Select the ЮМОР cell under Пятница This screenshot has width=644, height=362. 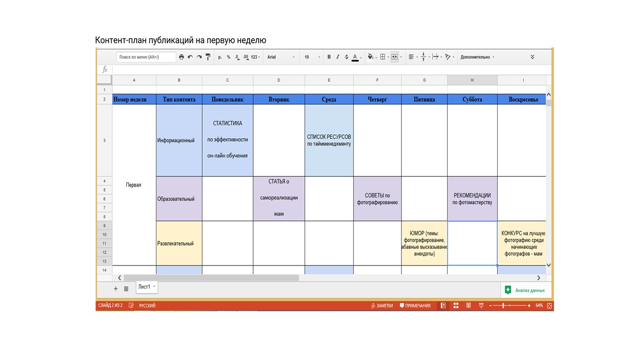pos(424,243)
